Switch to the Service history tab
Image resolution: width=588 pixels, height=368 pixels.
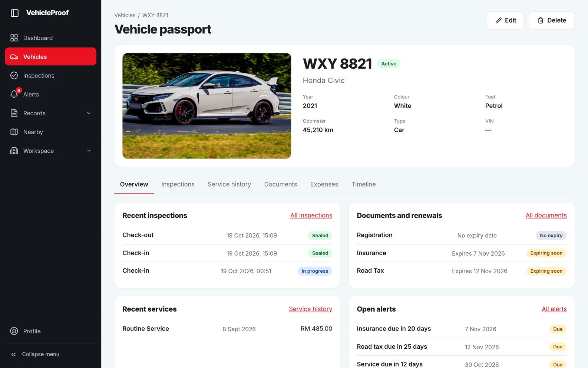229,184
